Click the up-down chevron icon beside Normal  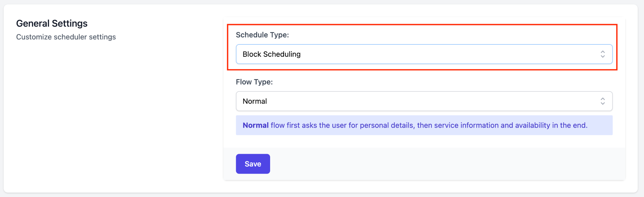(602, 101)
